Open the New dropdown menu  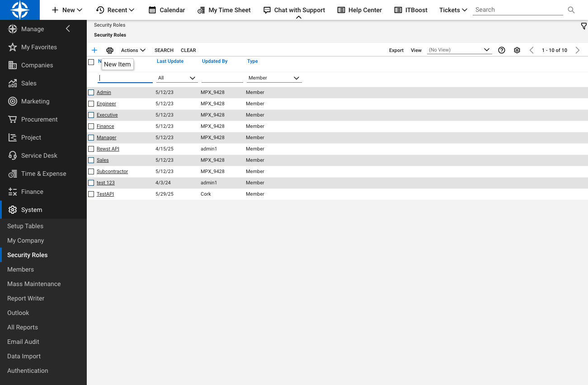click(67, 10)
